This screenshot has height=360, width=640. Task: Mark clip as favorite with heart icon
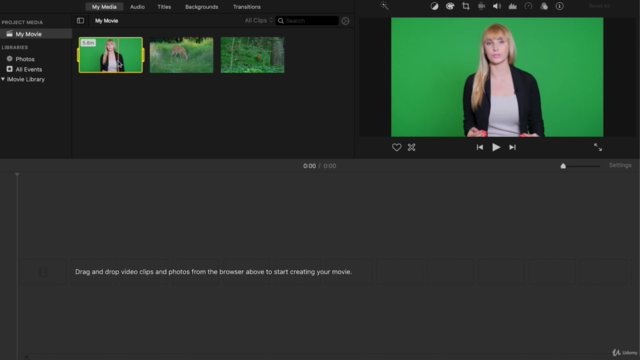[x=396, y=147]
